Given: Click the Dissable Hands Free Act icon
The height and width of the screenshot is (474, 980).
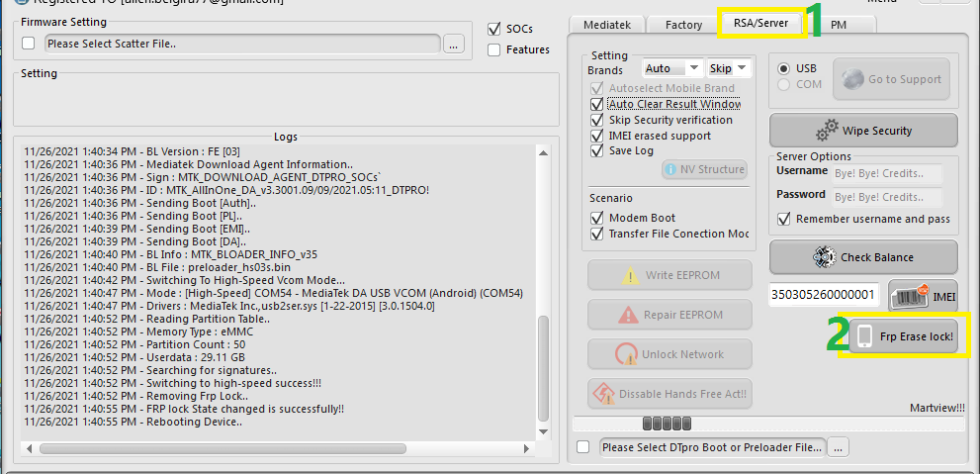Looking at the screenshot, I should 605,393.
